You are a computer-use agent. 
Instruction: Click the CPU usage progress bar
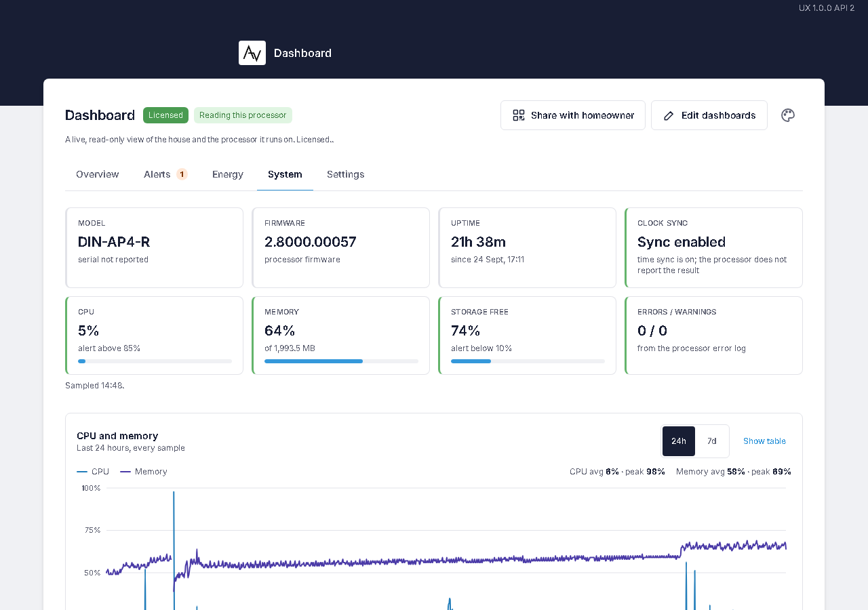155,361
